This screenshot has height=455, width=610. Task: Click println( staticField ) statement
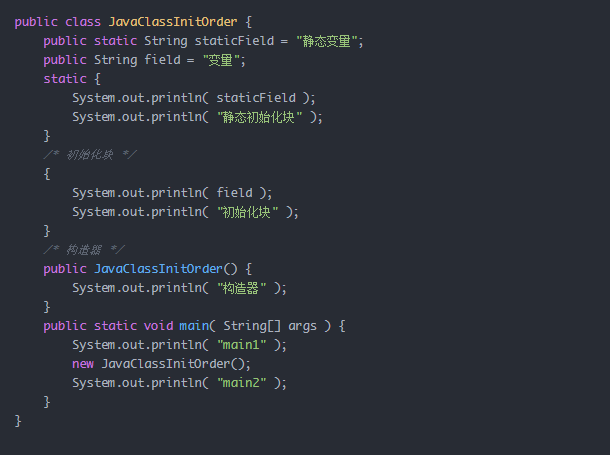(194, 98)
